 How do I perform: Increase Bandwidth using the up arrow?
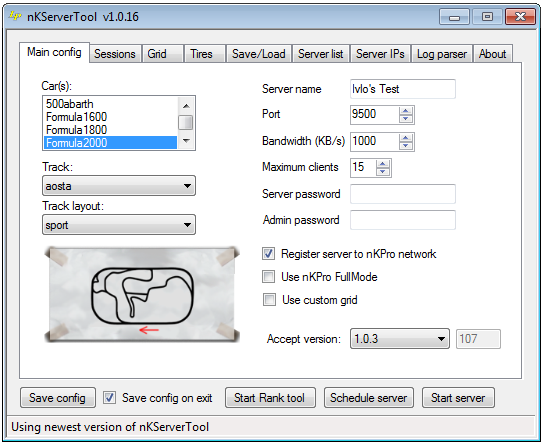[x=406, y=138]
